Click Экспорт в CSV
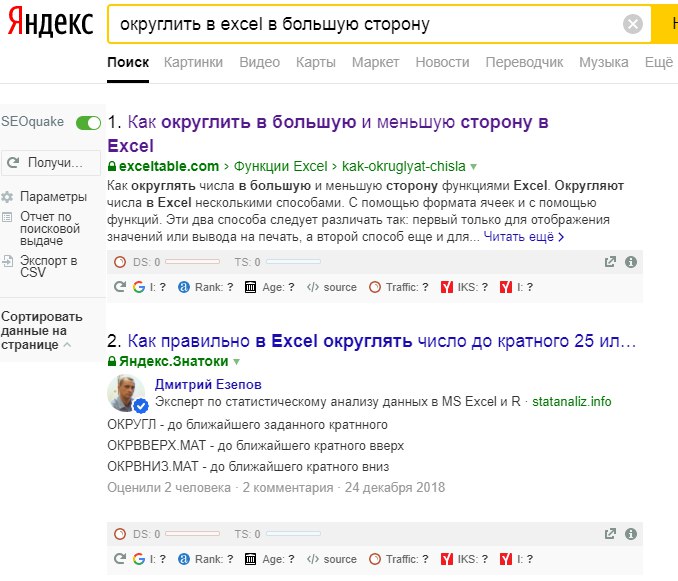This screenshot has height=581, width=678. click(x=48, y=266)
